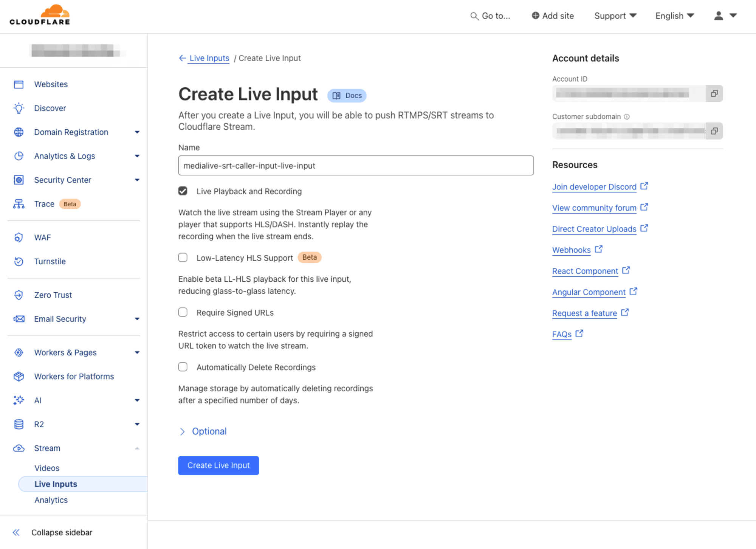This screenshot has width=756, height=549.
Task: Expand Email Security submenu arrow
Action: (137, 319)
